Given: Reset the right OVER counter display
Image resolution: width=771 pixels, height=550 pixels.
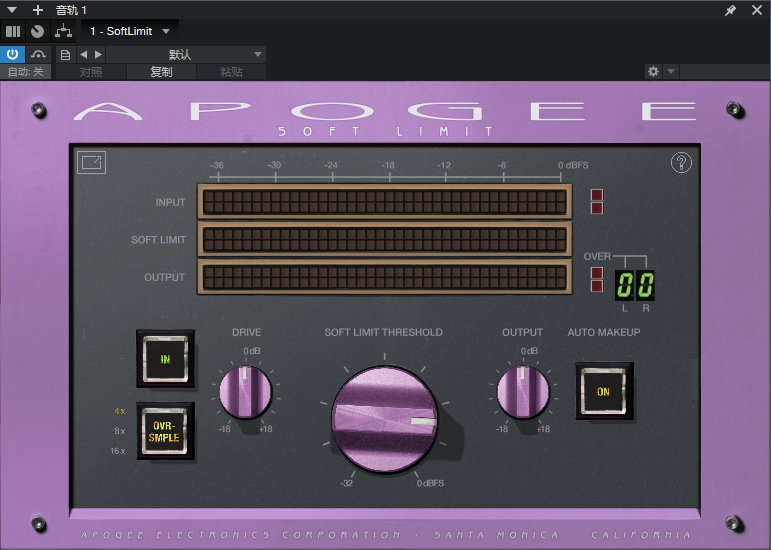Looking at the screenshot, I should click(646, 285).
